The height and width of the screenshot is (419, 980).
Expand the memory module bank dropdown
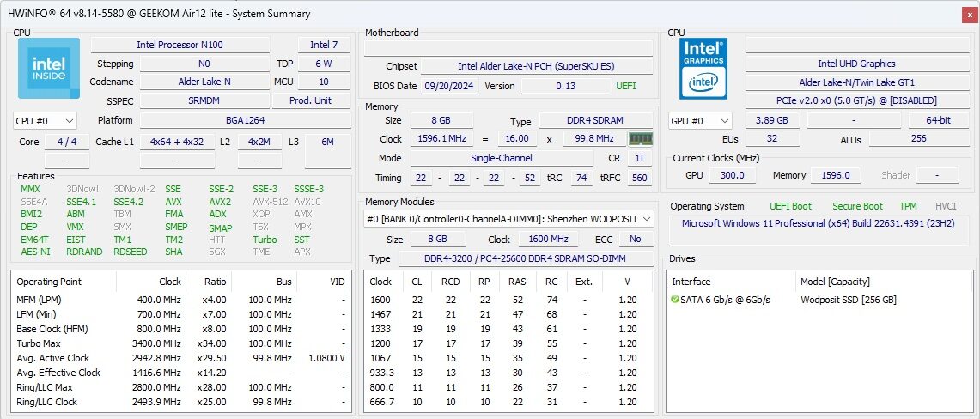point(508,219)
